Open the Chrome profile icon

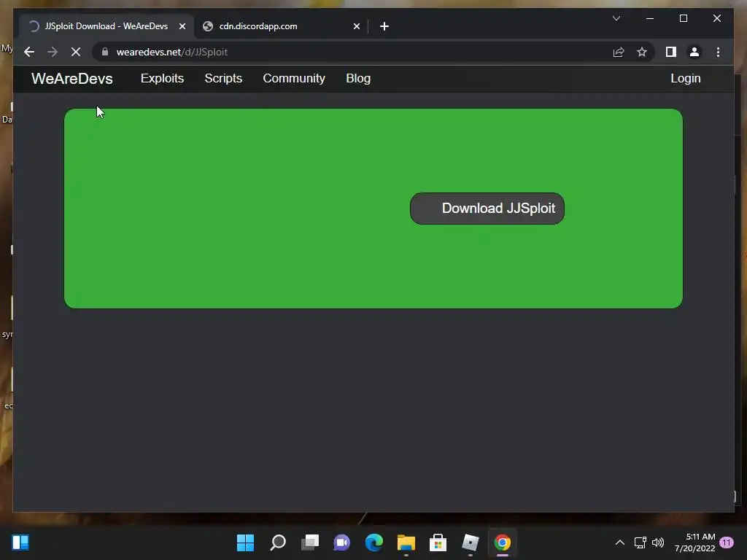(694, 52)
